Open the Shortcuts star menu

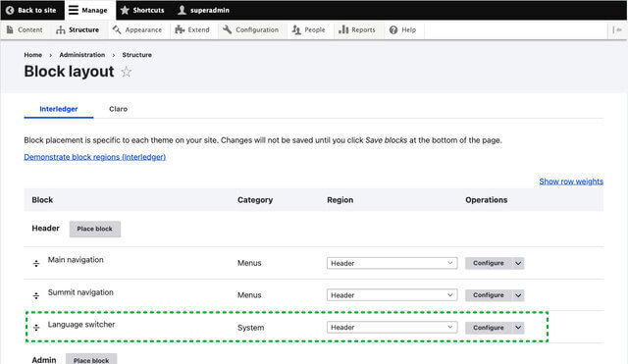coord(142,10)
